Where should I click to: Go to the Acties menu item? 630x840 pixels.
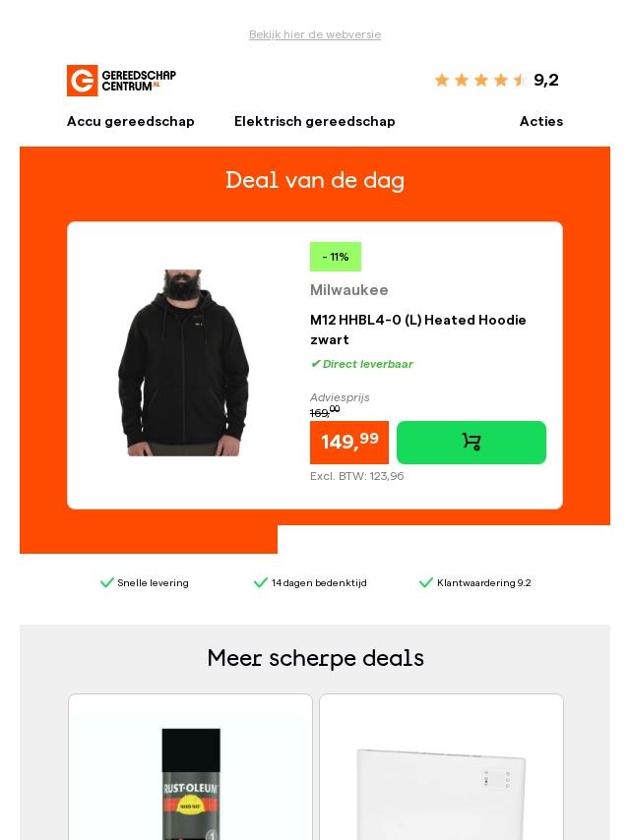(x=541, y=122)
